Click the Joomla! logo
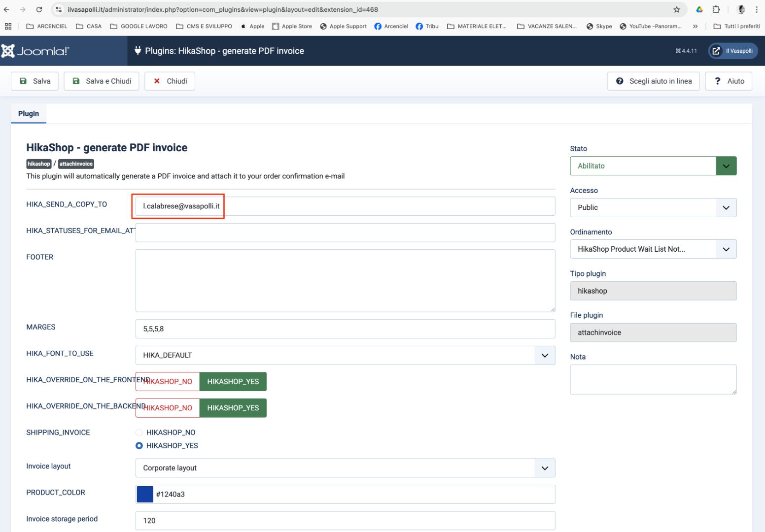 (35, 51)
